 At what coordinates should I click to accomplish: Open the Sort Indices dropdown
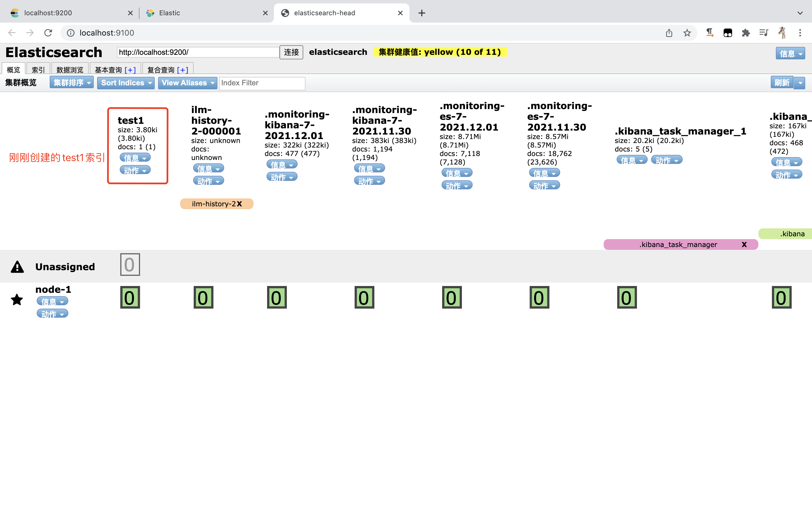tap(126, 83)
